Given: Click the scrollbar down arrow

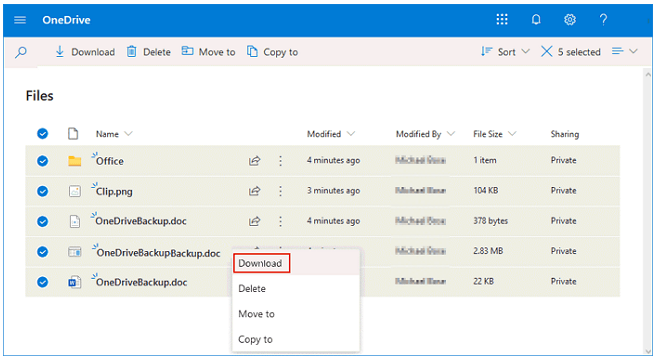Looking at the screenshot, I should click(648, 351).
